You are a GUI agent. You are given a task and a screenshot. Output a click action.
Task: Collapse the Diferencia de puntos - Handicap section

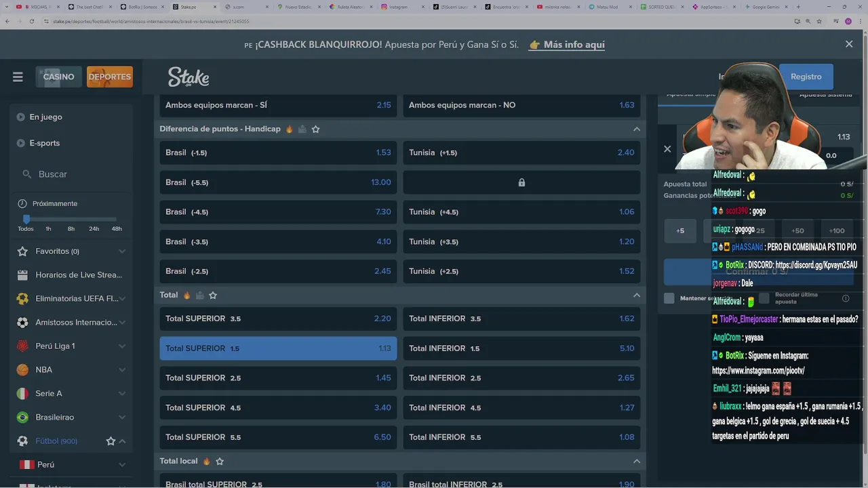click(x=636, y=129)
